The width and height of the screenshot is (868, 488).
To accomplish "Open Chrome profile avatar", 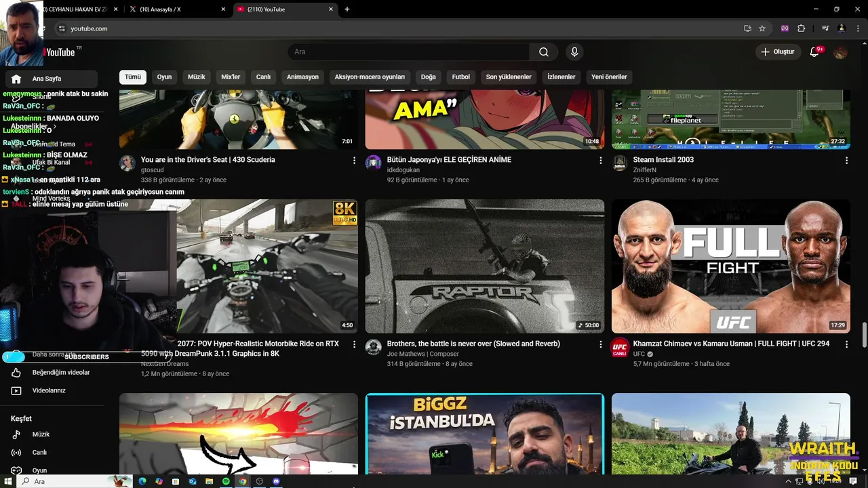I will click(x=842, y=28).
